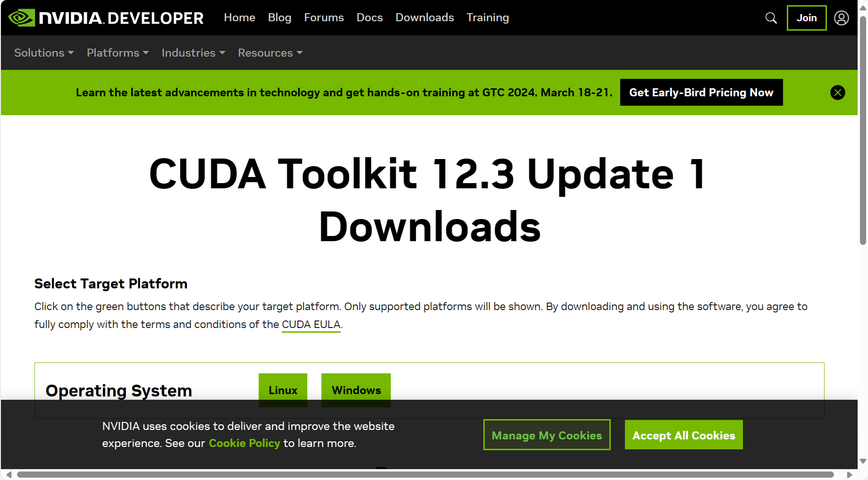
Task: Expand the Resources dropdown menu
Action: tap(270, 53)
